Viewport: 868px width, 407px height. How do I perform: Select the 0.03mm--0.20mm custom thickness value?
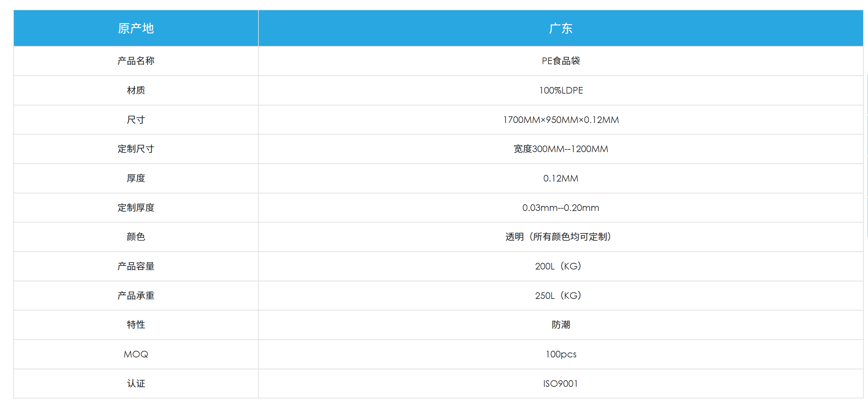[x=561, y=208]
